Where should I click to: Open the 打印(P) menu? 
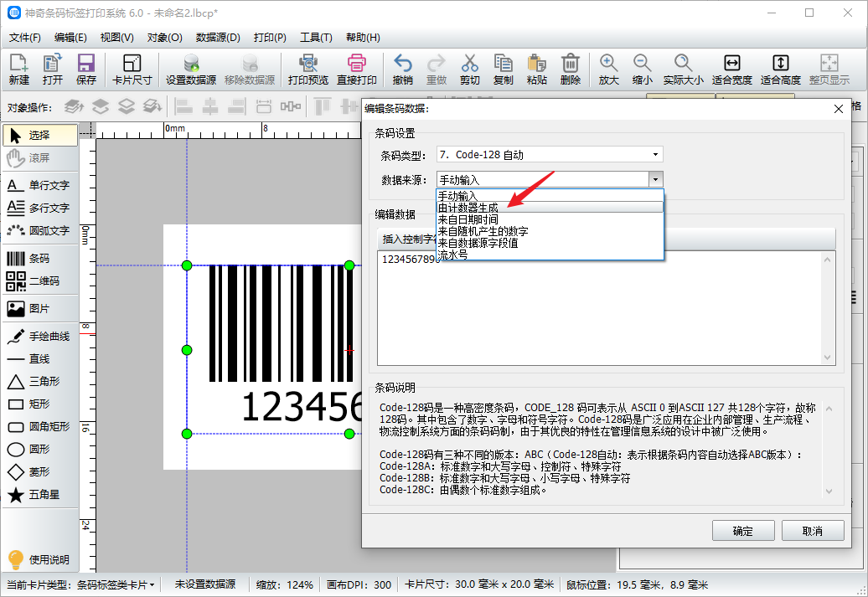click(270, 38)
